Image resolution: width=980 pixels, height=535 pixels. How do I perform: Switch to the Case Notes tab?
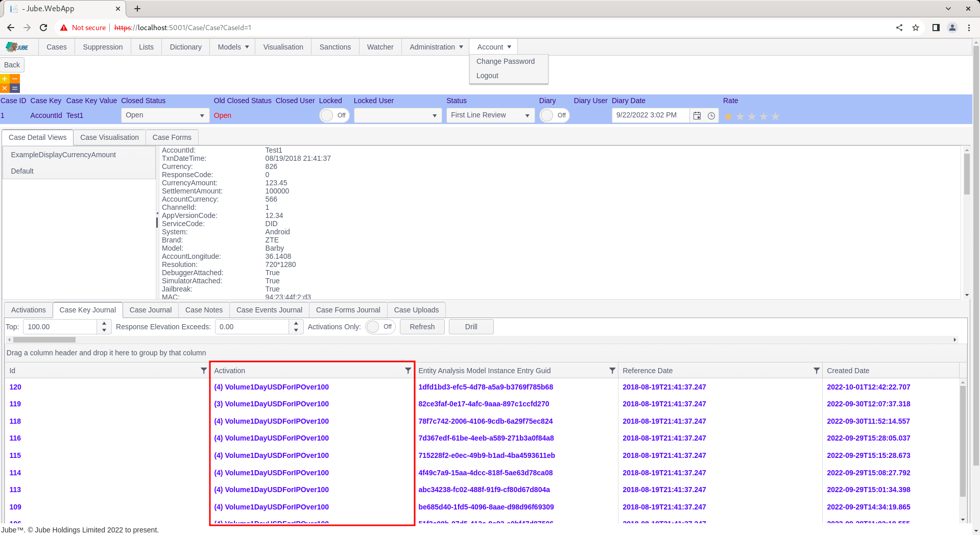click(204, 310)
